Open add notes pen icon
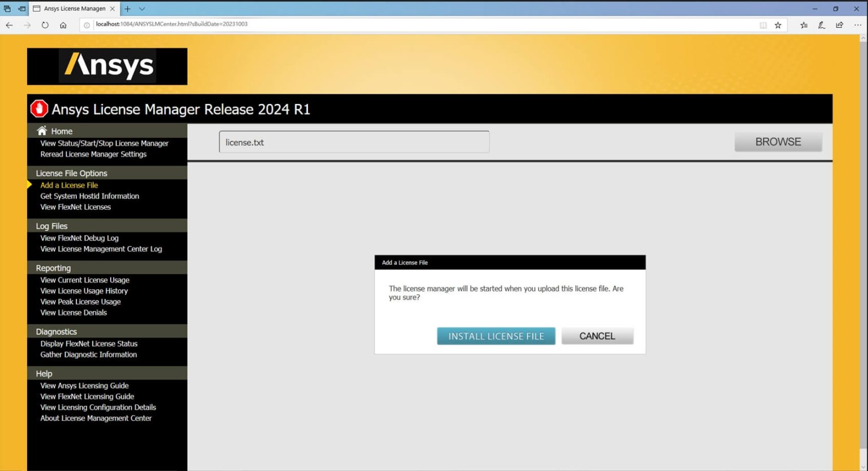This screenshot has width=868, height=471. (x=822, y=25)
